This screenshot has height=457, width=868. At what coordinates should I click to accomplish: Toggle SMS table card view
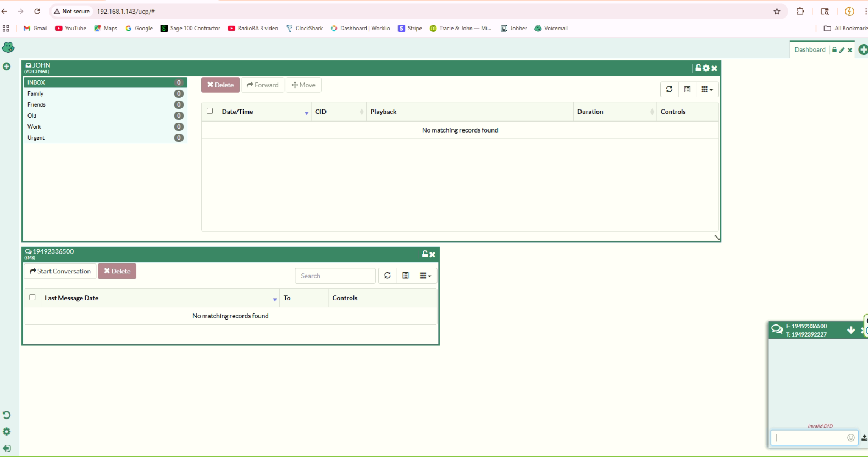[x=406, y=276]
